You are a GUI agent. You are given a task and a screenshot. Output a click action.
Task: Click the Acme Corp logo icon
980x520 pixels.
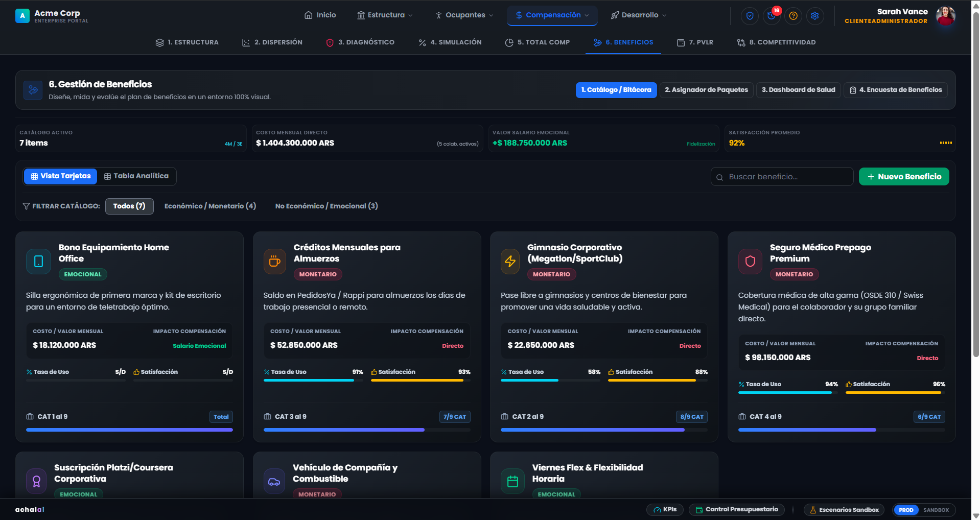tap(22, 16)
